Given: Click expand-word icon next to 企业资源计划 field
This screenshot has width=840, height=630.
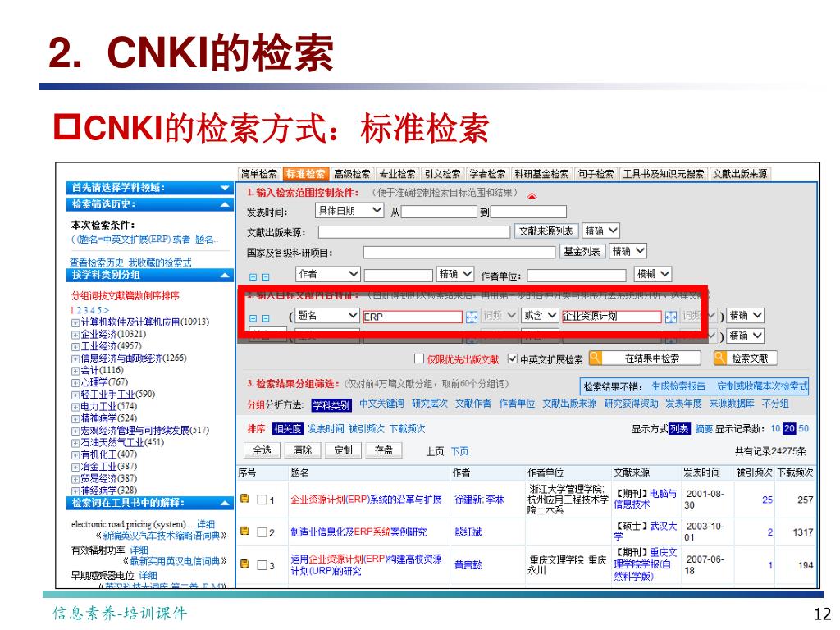Looking at the screenshot, I should tap(671, 317).
